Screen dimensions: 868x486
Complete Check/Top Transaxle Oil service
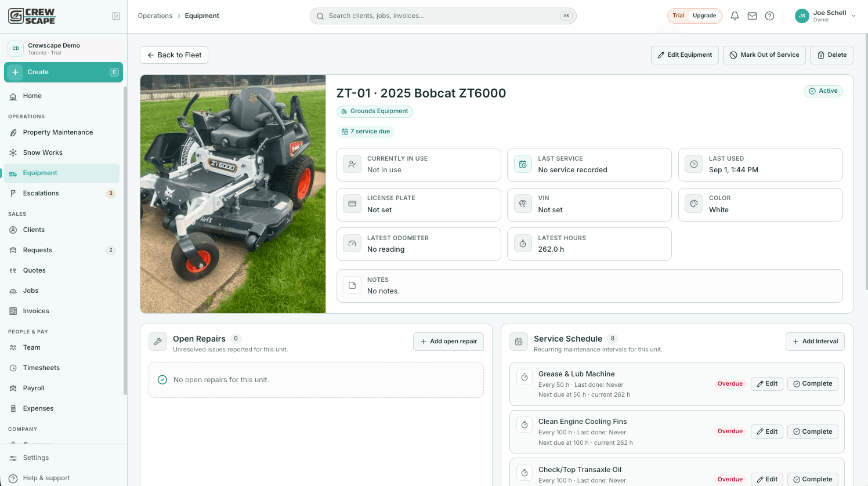point(812,480)
